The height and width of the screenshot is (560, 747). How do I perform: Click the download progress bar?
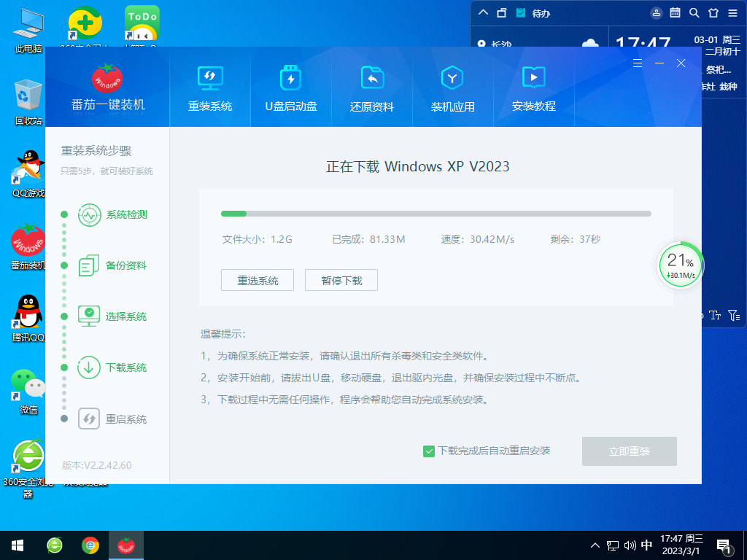[436, 214]
